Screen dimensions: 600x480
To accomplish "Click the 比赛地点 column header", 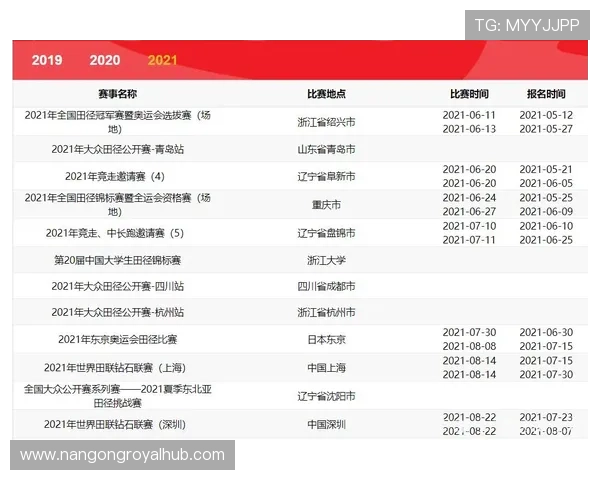I will point(326,94).
